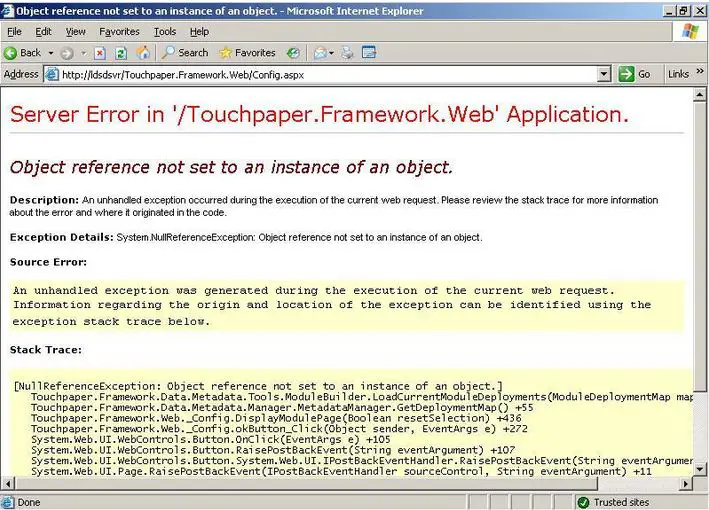Screen dimensions: 709x510
Task: Click the italic Object reference error message
Action: pos(231,167)
